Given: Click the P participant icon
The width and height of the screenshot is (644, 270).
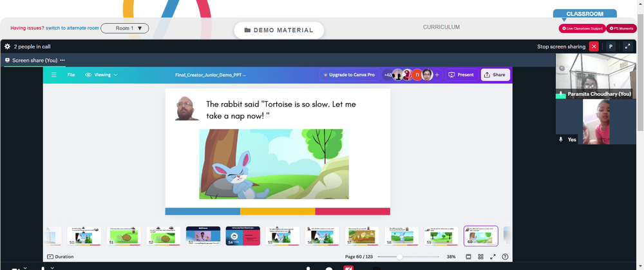Looking at the screenshot, I should [x=611, y=46].
